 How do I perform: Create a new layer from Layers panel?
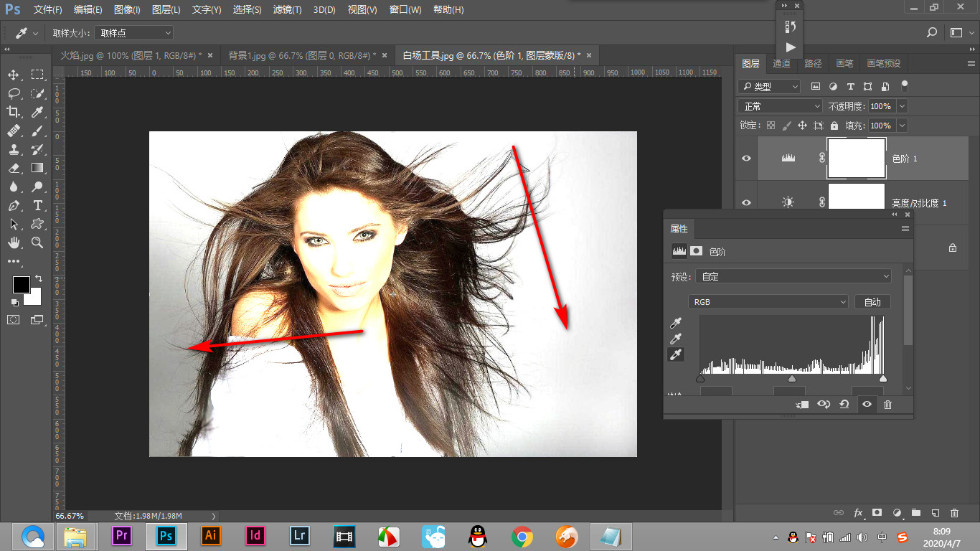pyautogui.click(x=935, y=513)
